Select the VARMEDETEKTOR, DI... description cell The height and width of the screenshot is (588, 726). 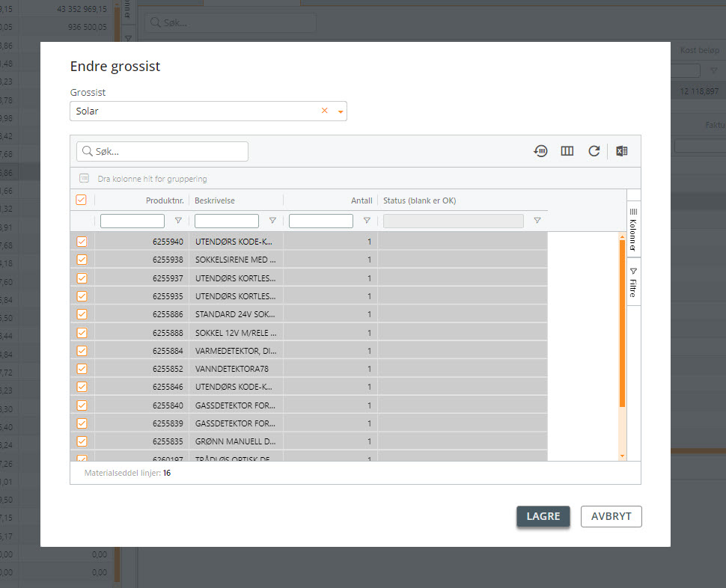click(236, 351)
